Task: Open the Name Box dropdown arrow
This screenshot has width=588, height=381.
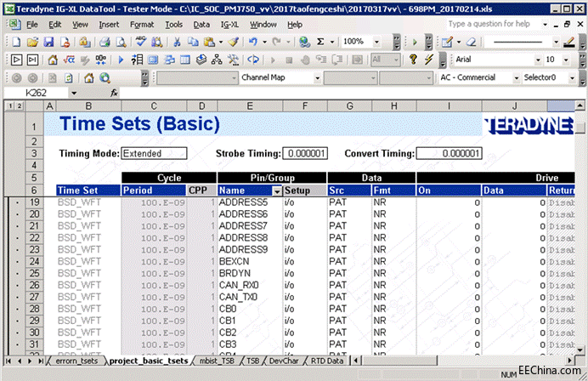Action: (x=74, y=93)
